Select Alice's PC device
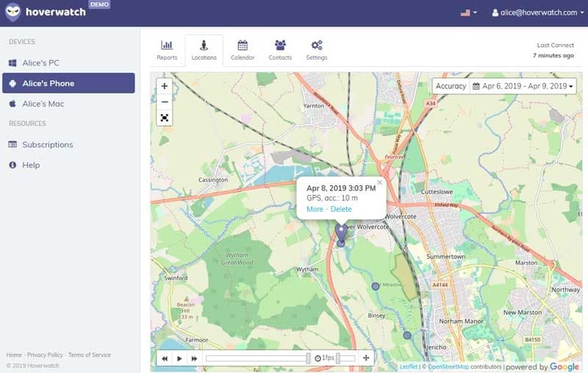 68,63
